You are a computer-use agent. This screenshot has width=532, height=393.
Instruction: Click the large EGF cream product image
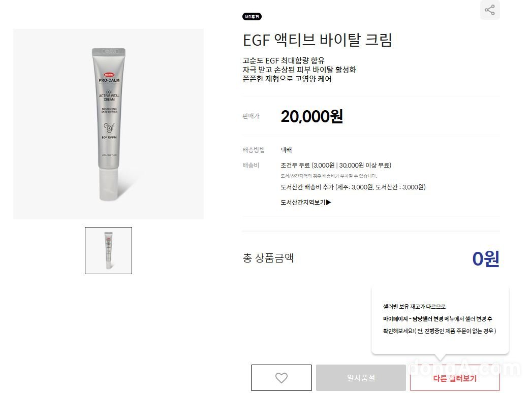[x=109, y=124]
